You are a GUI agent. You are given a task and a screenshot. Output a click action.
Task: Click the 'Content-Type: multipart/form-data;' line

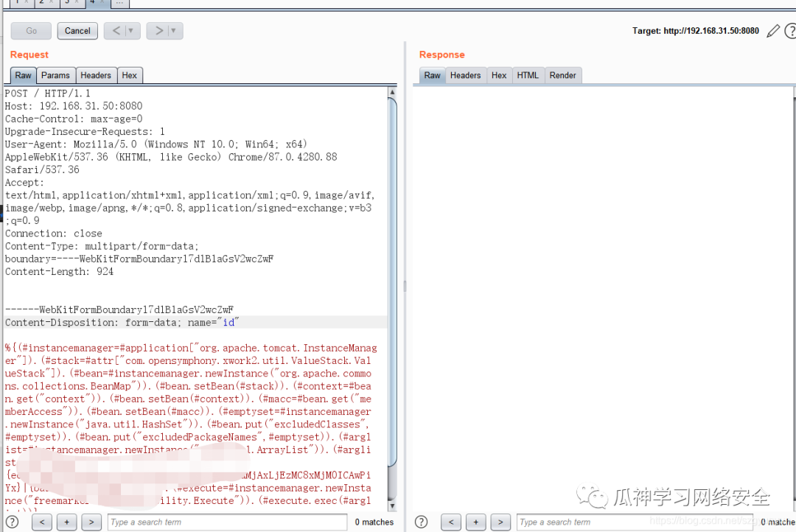(x=102, y=246)
